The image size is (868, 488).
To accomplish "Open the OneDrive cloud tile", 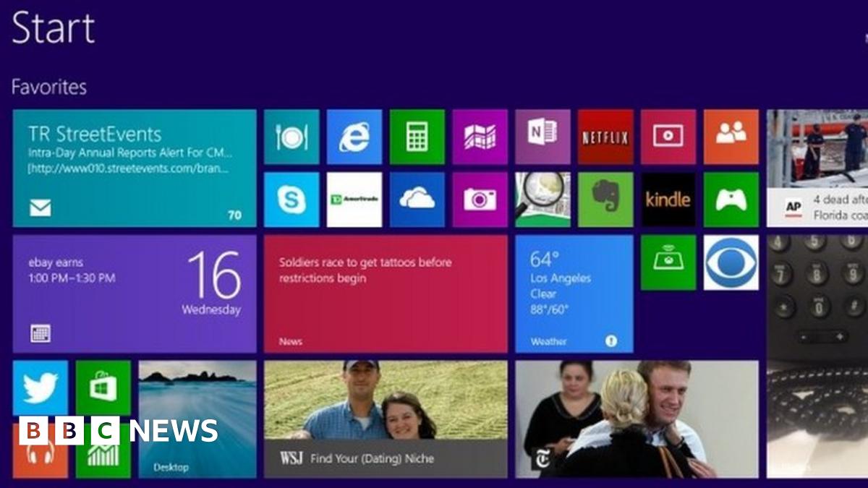I will click(x=417, y=200).
